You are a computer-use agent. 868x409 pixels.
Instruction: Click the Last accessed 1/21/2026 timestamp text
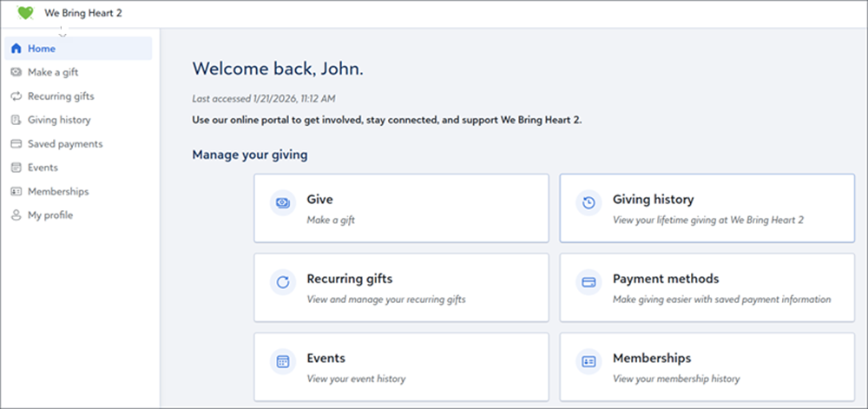coord(264,99)
